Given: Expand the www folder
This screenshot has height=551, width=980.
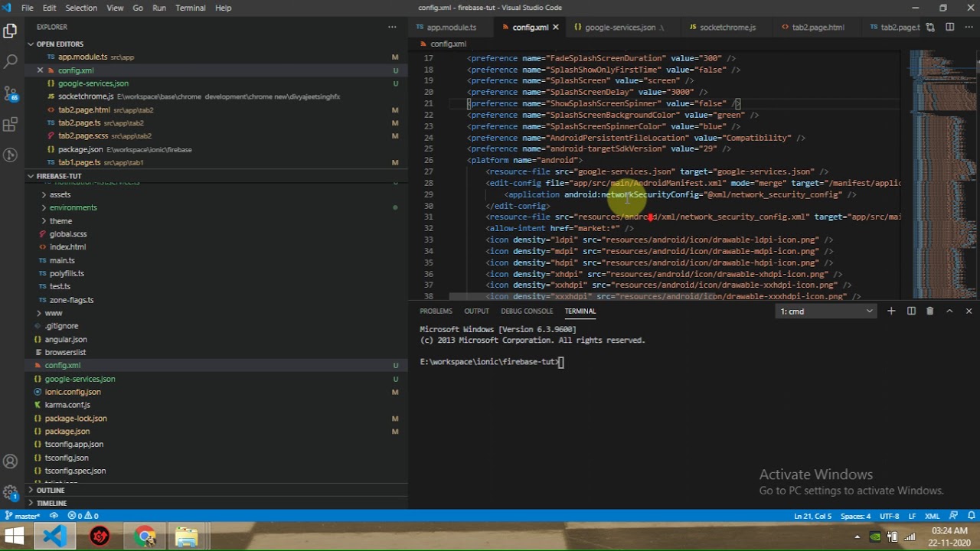Looking at the screenshot, I should pyautogui.click(x=53, y=313).
